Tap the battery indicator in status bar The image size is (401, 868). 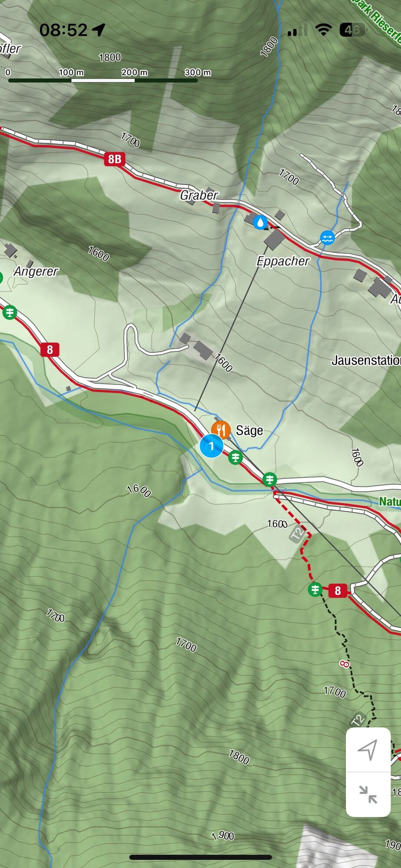pyautogui.click(x=353, y=30)
